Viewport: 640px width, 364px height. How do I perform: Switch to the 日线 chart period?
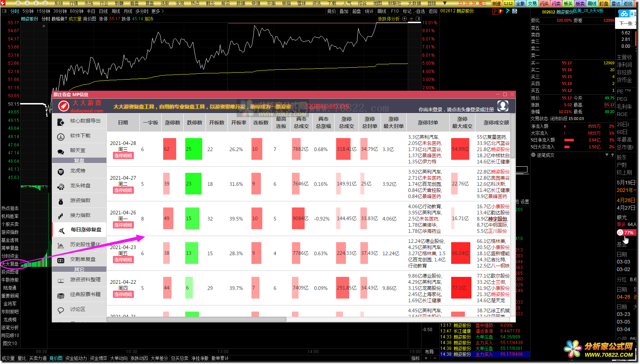point(103,11)
